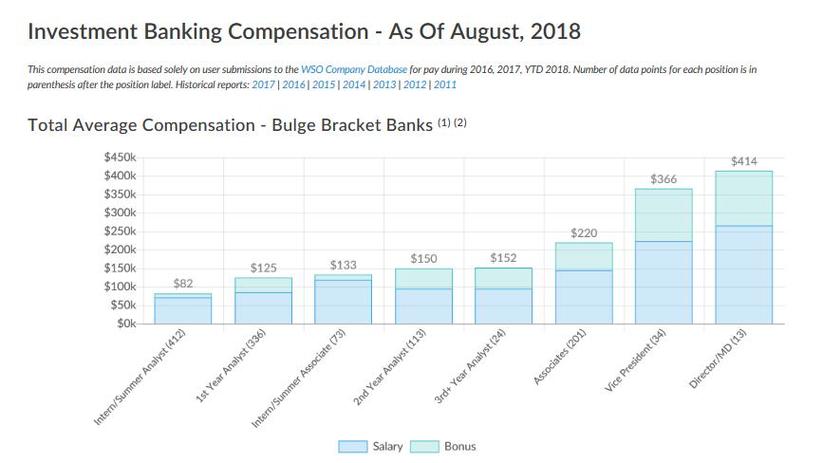This screenshot has width=823, height=463.
Task: View the 2015 historical report
Action: tap(323, 84)
